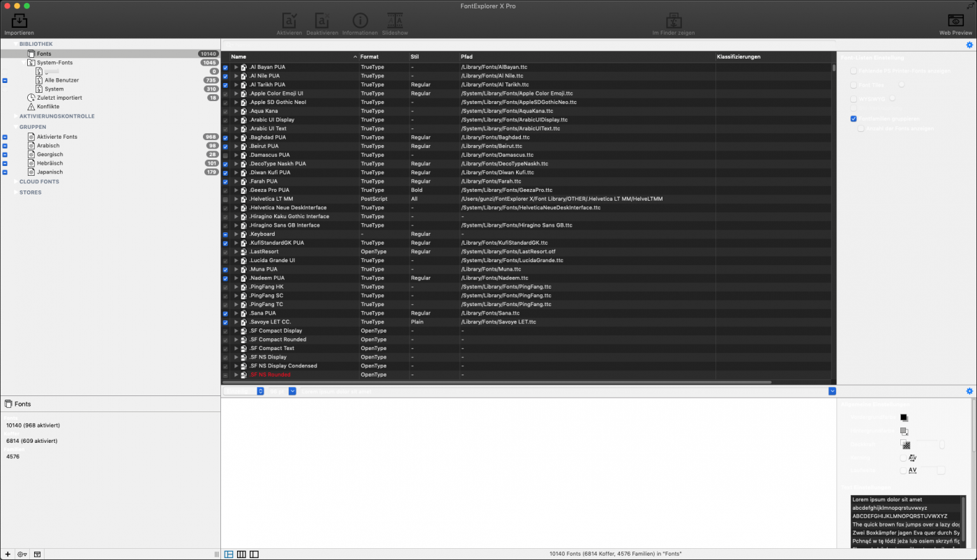
Task: Collapse the GRUPPEN section
Action: tap(16, 127)
